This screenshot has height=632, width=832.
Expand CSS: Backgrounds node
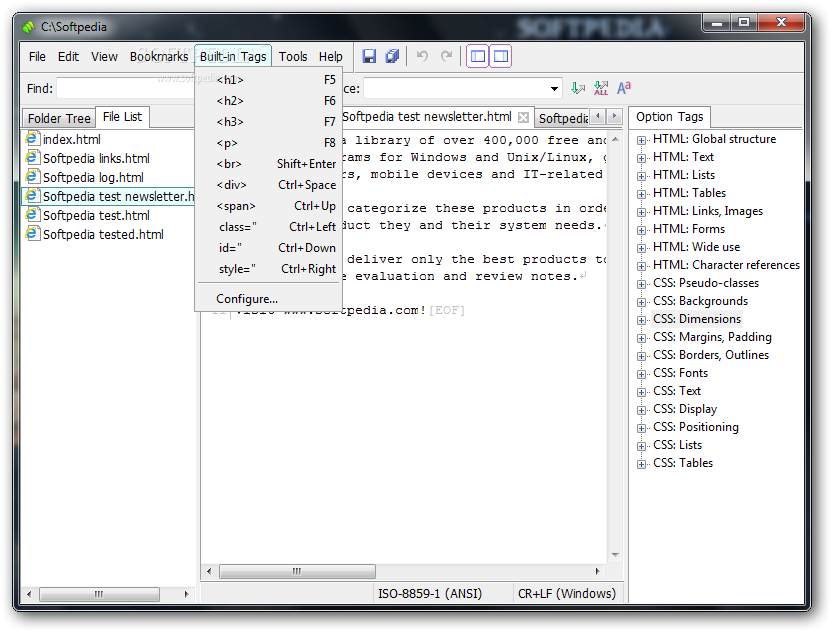coord(642,302)
